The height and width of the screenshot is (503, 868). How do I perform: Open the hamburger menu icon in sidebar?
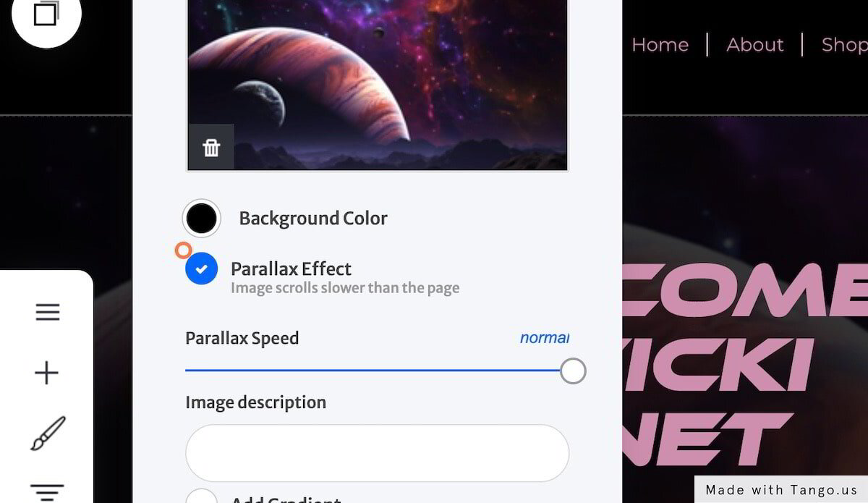click(x=48, y=312)
